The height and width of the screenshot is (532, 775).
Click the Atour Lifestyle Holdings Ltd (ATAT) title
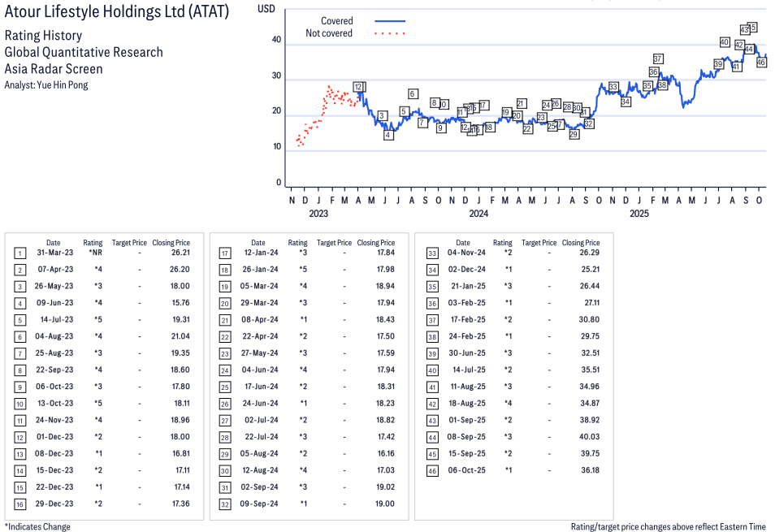116,12
